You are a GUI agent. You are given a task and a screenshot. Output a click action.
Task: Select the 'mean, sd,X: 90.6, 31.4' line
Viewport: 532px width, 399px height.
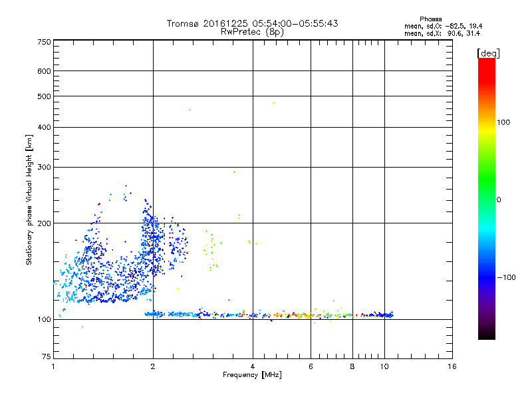442,34
